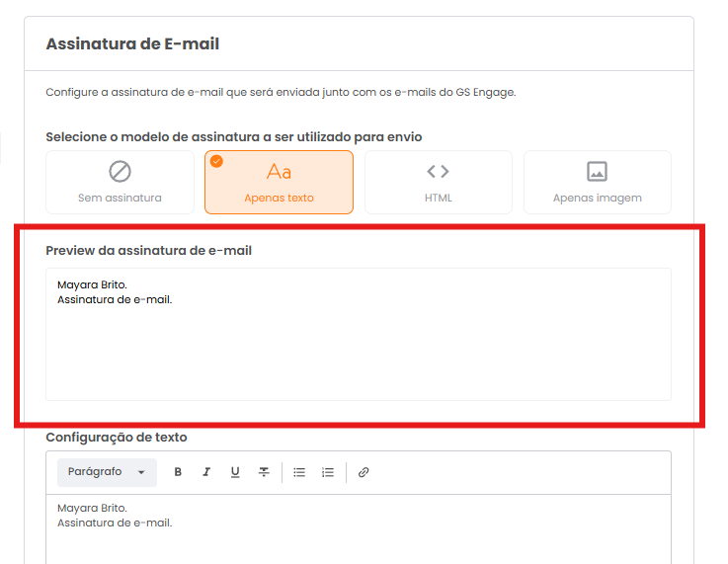
Task: Click Mayara Brito text in the preview
Action: 92,285
